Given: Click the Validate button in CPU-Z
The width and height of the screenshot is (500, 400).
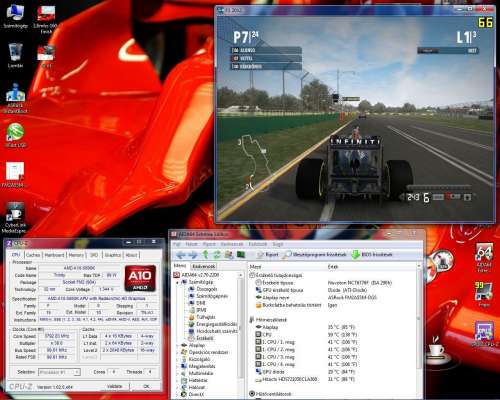Looking at the screenshot, I should click(x=114, y=386).
